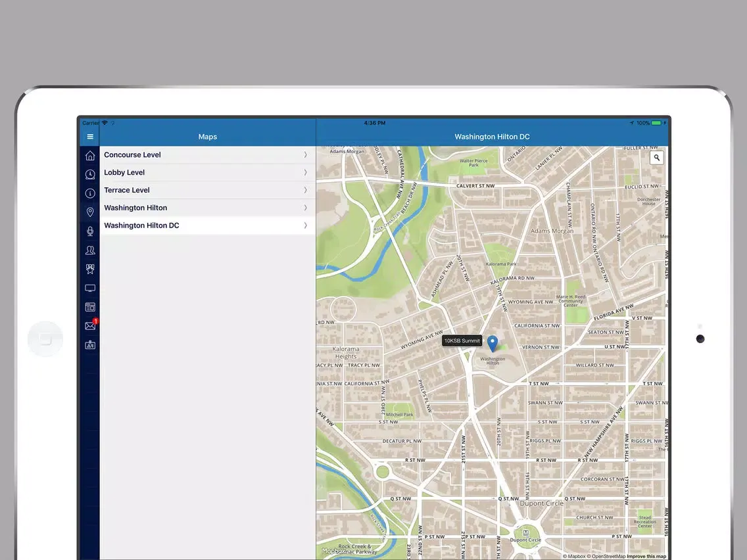747x560 pixels.
Task: Tap the CALVERT ST NW street label
Action: (475, 186)
